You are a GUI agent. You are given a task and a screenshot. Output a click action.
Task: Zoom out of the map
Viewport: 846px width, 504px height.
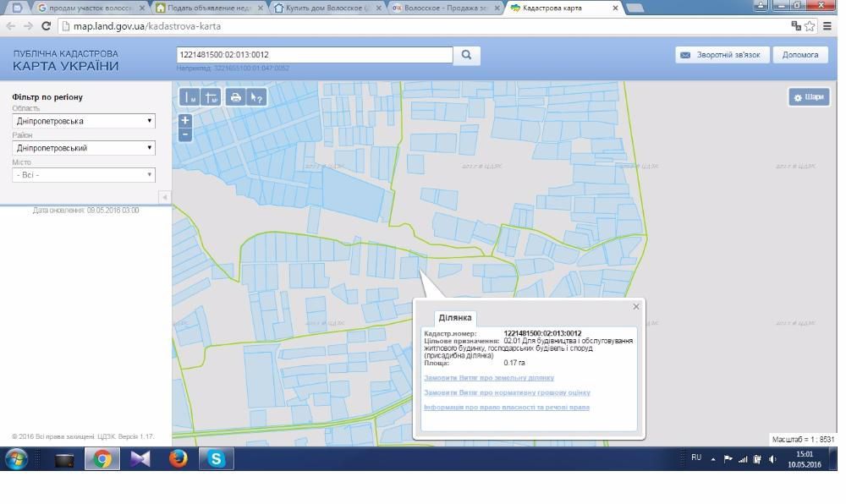pyautogui.click(x=185, y=134)
